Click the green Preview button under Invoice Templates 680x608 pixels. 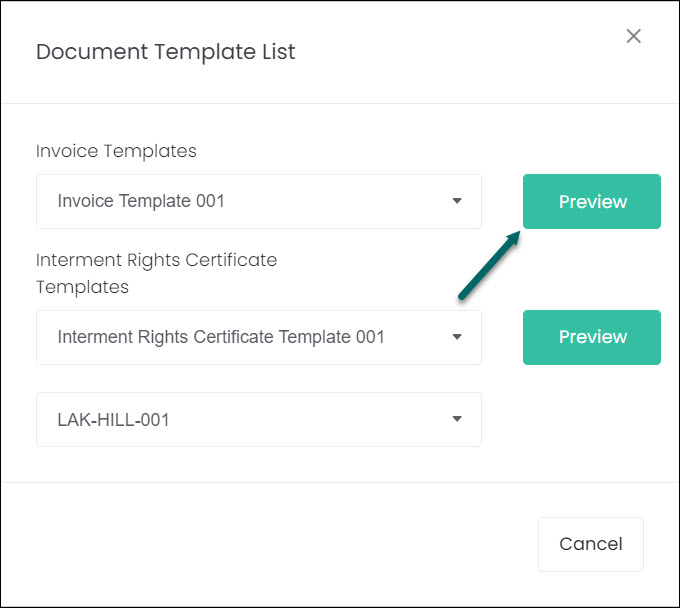[592, 201]
